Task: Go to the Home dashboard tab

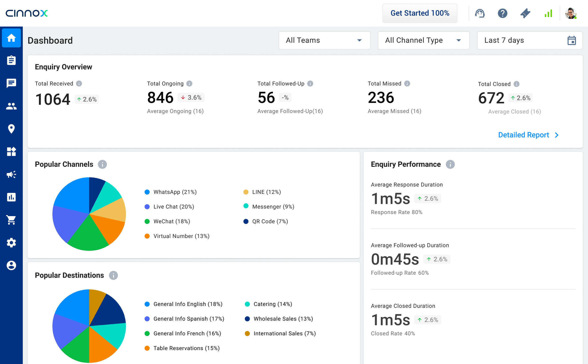Action: (11, 38)
